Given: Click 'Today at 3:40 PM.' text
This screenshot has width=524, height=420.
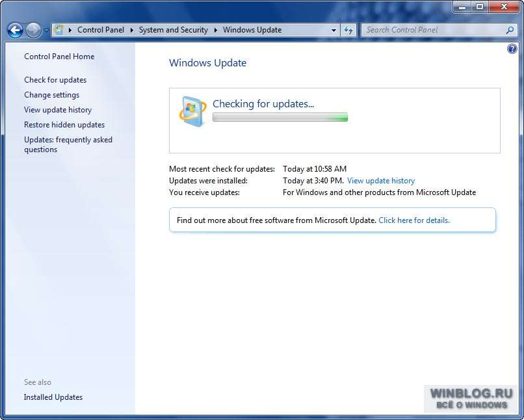Looking at the screenshot, I should coord(313,181).
